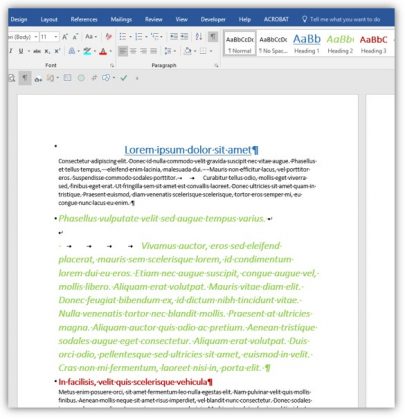Screen dimensions: 405x420
Task: Click the shapes icon in quick access toolbar
Action: (x=106, y=78)
